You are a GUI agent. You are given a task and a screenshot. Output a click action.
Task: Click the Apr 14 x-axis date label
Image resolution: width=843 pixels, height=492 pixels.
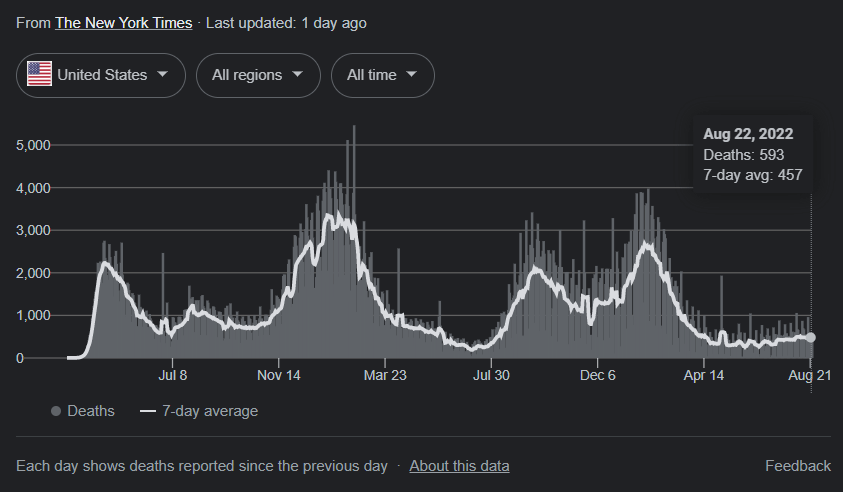click(x=704, y=376)
